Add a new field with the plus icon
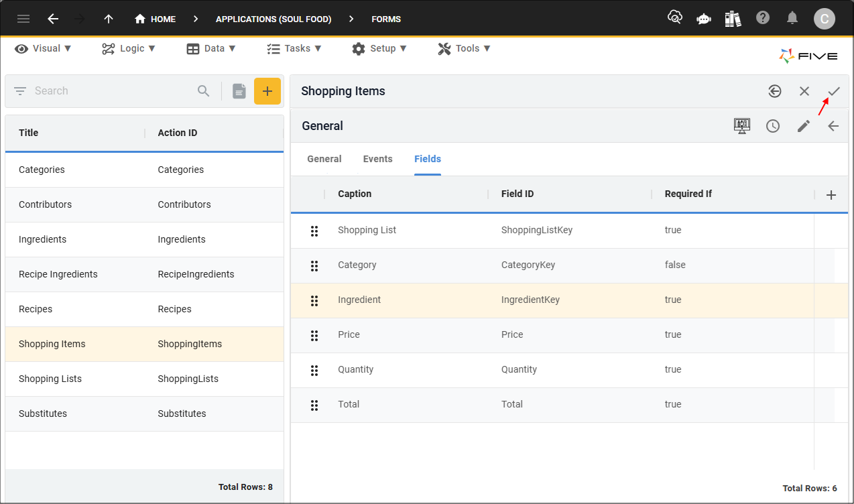Image resolution: width=854 pixels, height=504 pixels. point(831,195)
